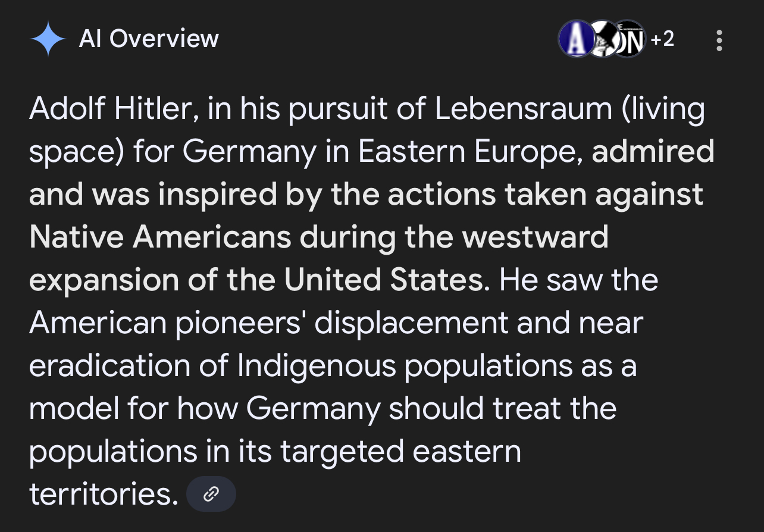Click the word 'territories.' at paragraph end
The width and height of the screenshot is (764, 532).
point(104,495)
